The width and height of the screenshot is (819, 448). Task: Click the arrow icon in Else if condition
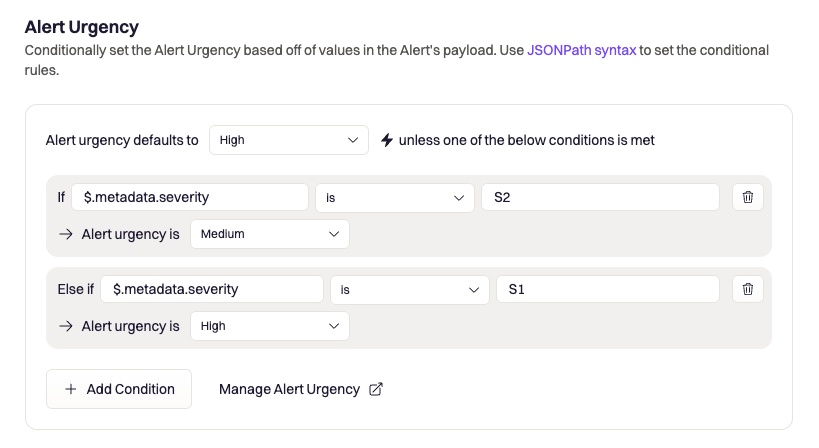[x=66, y=326]
